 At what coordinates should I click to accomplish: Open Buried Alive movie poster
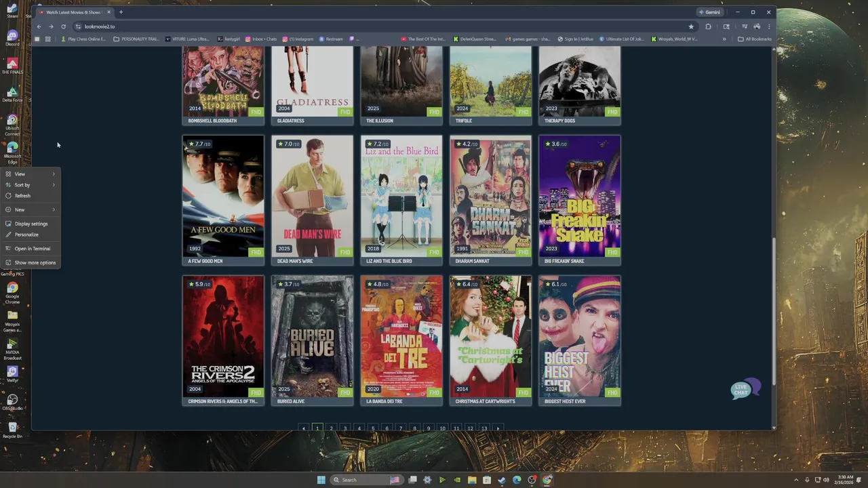(x=313, y=336)
